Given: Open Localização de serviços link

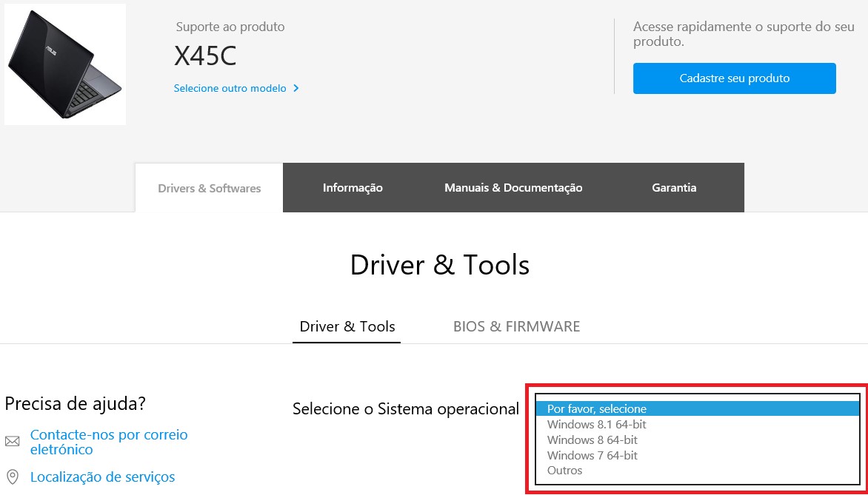Looking at the screenshot, I should (x=102, y=477).
